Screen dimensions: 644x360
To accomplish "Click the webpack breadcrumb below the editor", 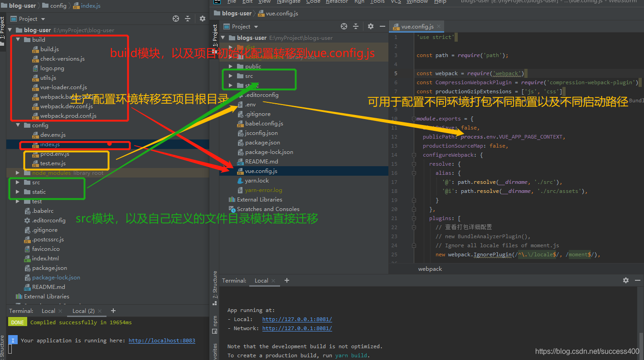I will pos(430,269).
